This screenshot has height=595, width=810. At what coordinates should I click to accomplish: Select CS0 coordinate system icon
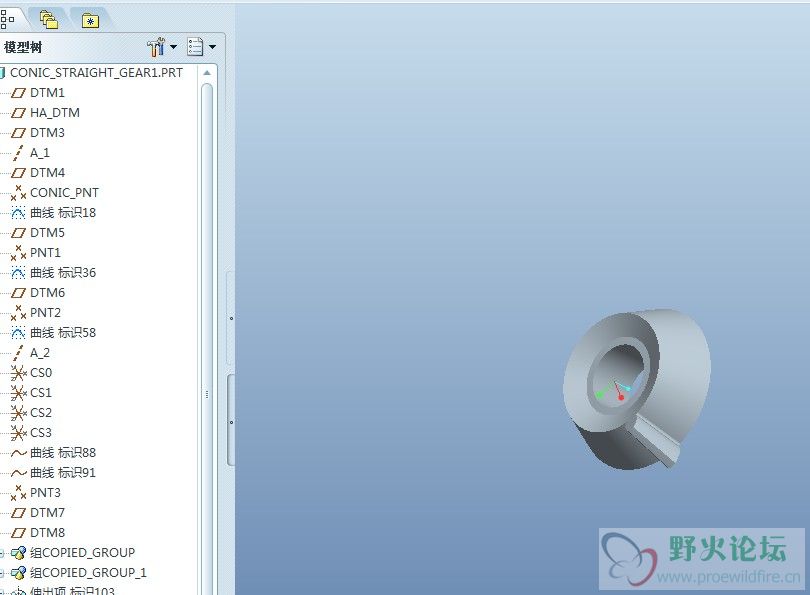click(x=19, y=373)
